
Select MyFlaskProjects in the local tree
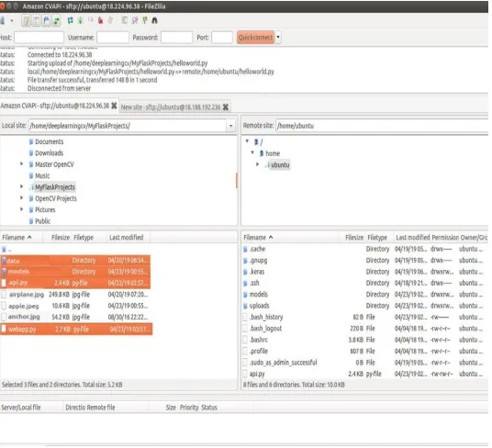[55, 187]
